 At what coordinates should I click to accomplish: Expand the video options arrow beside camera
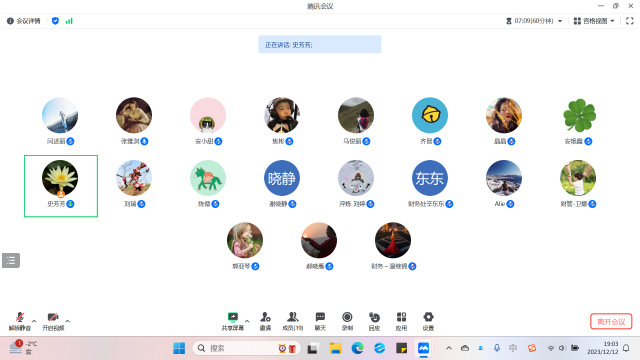coord(68,321)
